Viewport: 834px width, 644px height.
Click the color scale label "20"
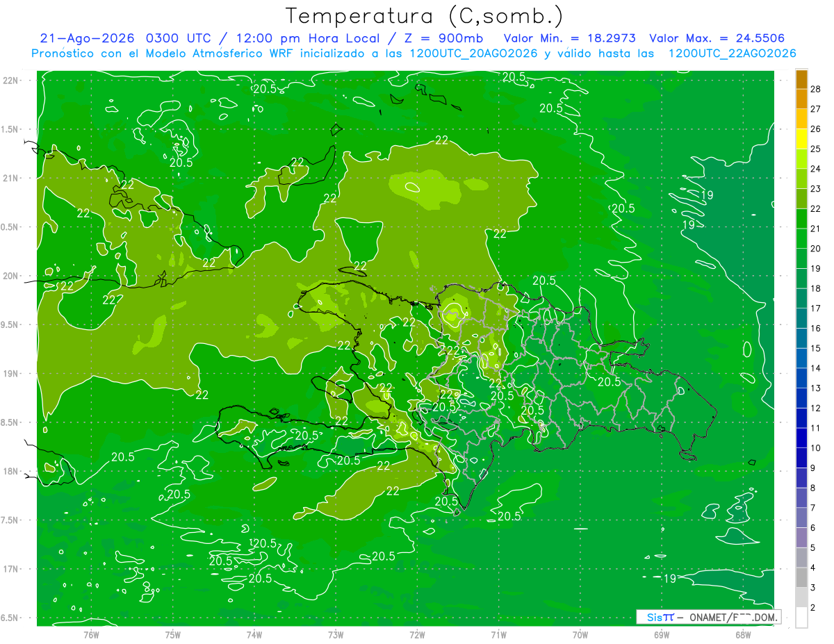point(815,249)
